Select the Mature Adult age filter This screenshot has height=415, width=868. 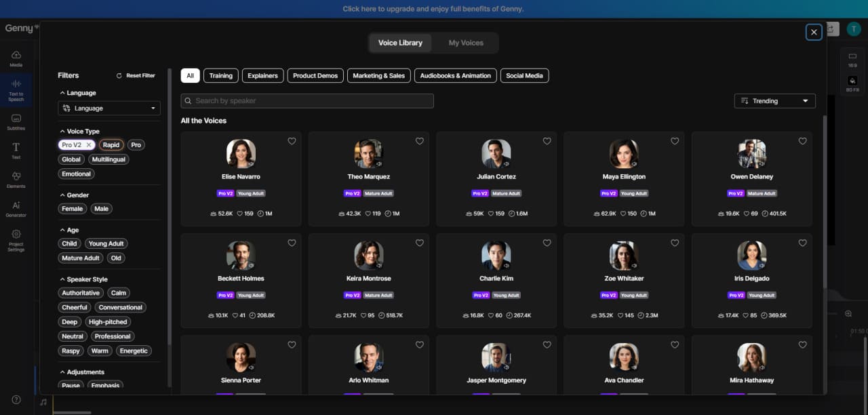81,258
